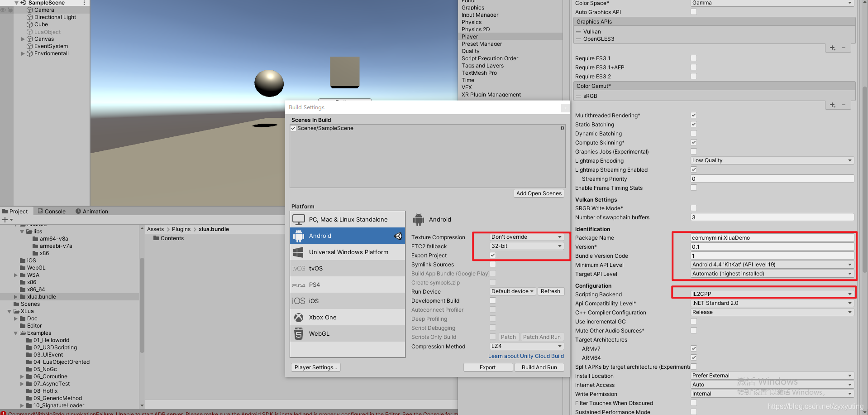Open the ETC2 fallback dropdown
Screen dimensions: 868x415
pyautogui.click(x=527, y=246)
